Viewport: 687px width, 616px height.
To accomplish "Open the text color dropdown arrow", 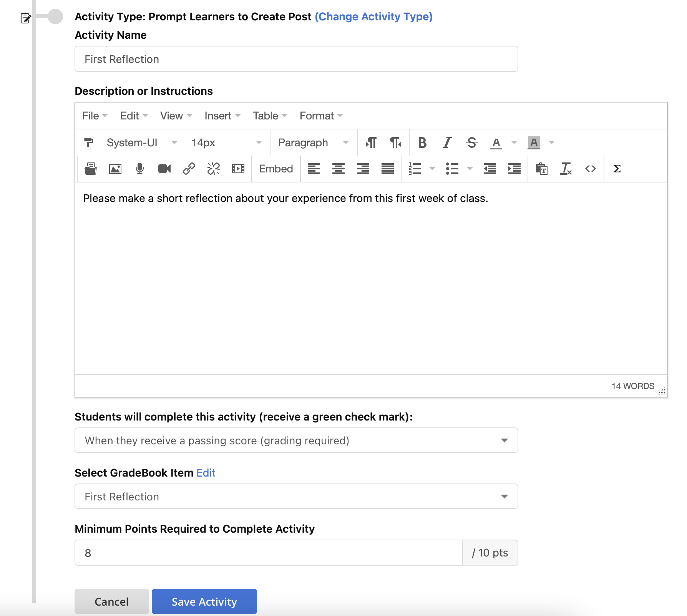I will click(514, 142).
